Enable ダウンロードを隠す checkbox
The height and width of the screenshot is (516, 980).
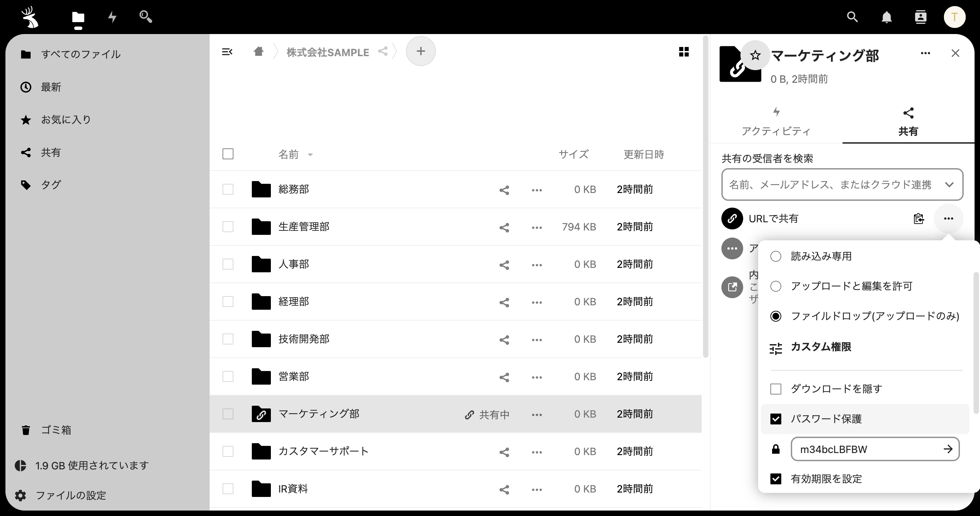point(776,389)
